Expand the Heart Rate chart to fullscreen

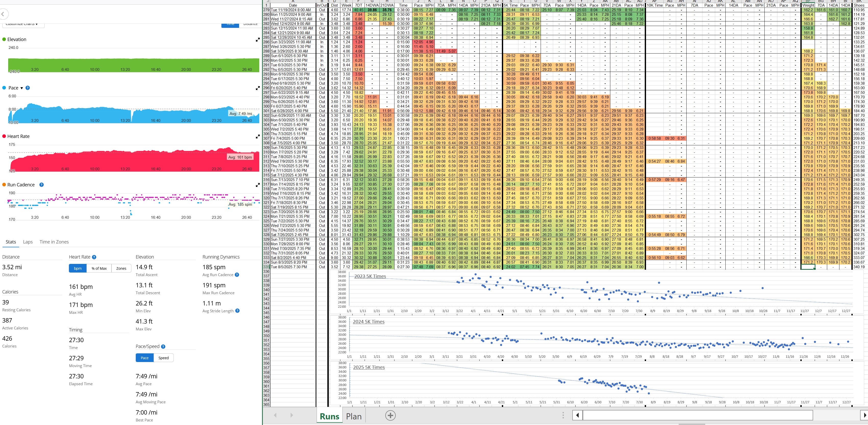(257, 137)
